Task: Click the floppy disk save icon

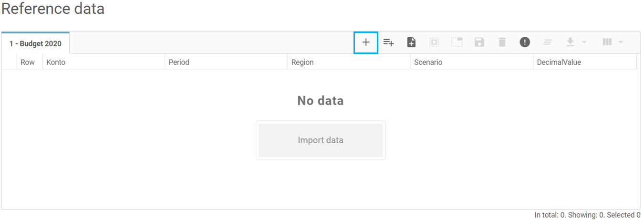Action: [x=479, y=42]
